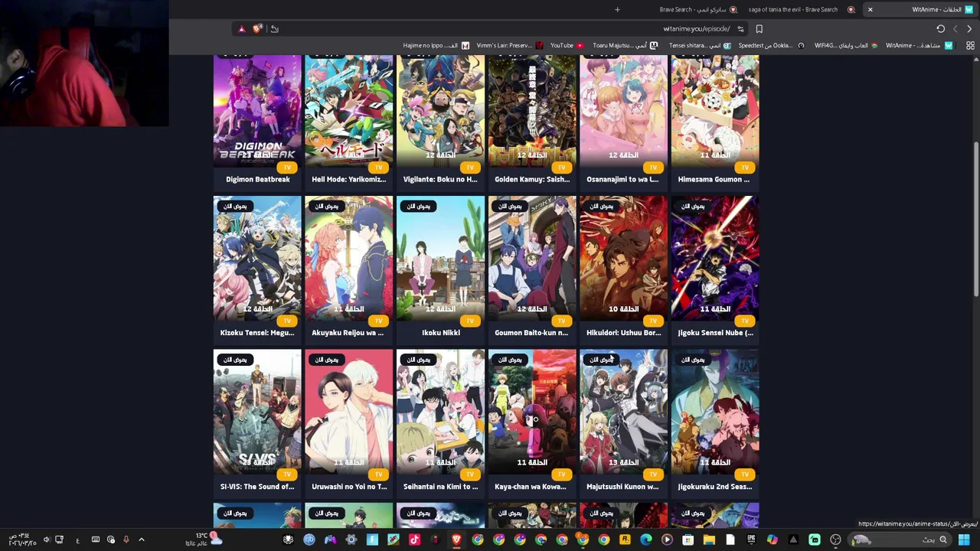Open site settings icon beside the URL
The height and width of the screenshot is (551, 980).
point(740,29)
